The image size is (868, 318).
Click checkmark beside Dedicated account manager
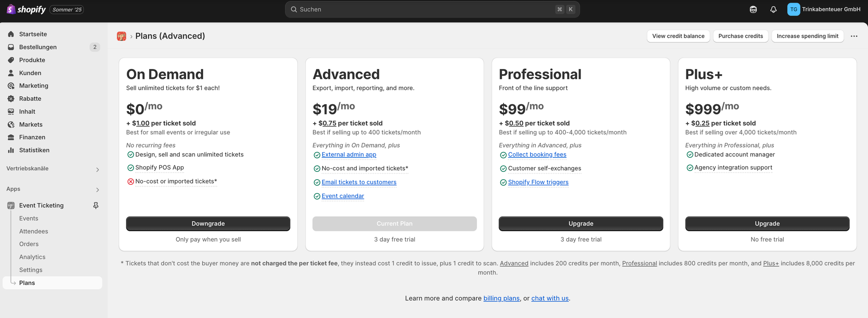690,154
